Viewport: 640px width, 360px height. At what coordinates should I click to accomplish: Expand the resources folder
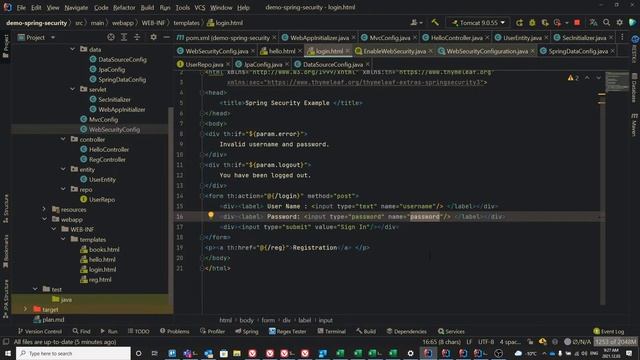tap(44, 209)
